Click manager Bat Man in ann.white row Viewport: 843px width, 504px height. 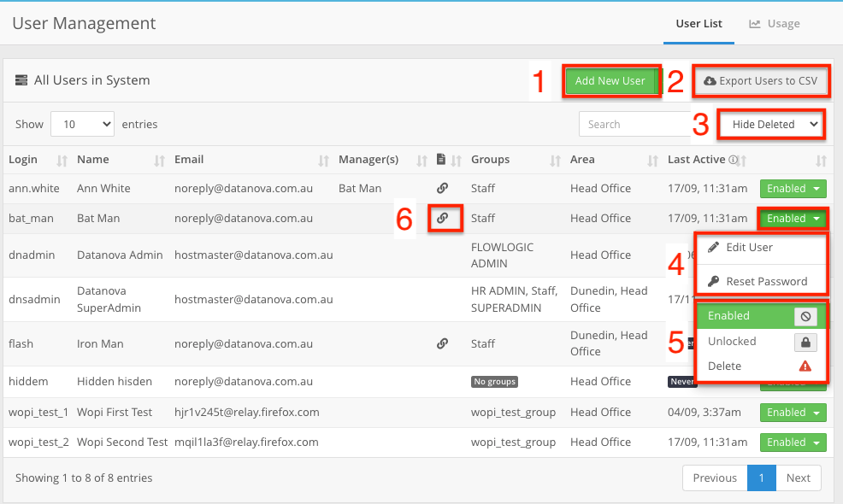(x=360, y=189)
